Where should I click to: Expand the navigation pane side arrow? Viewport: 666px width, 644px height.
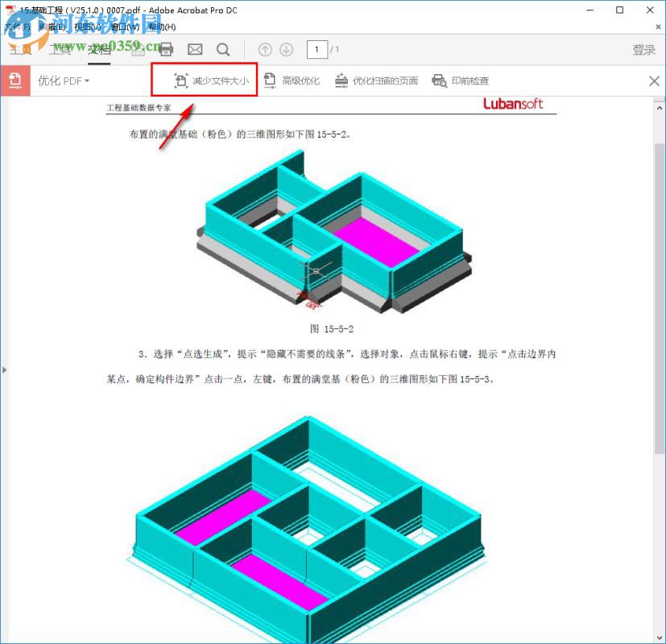coord(5,369)
